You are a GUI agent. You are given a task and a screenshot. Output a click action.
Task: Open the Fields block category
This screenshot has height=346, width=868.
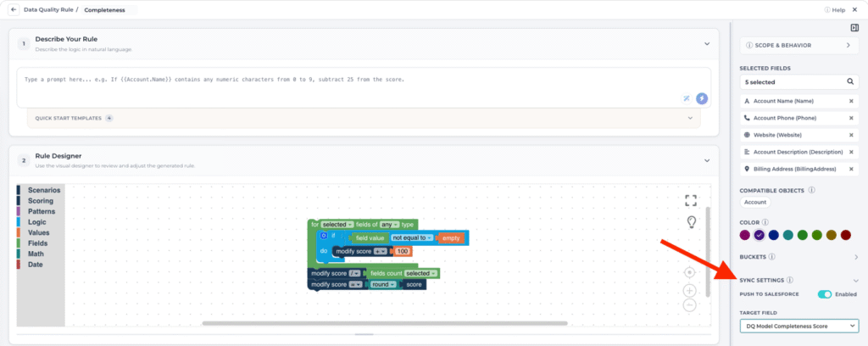[39, 243]
